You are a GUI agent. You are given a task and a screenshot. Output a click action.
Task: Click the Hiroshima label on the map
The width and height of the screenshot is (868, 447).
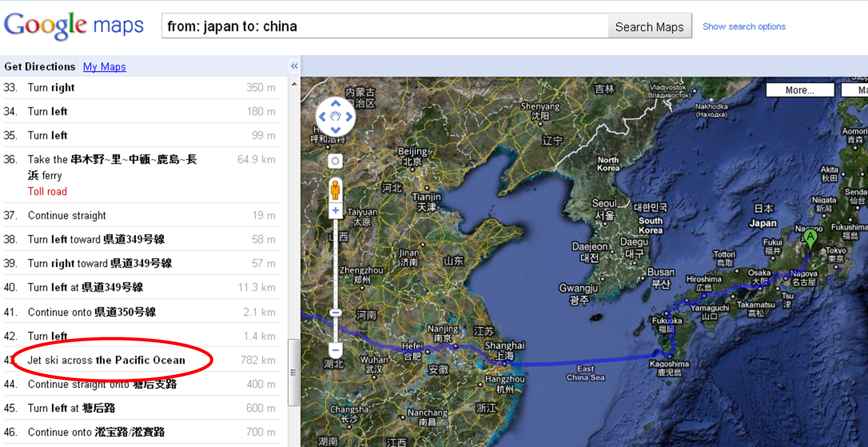[x=704, y=283]
